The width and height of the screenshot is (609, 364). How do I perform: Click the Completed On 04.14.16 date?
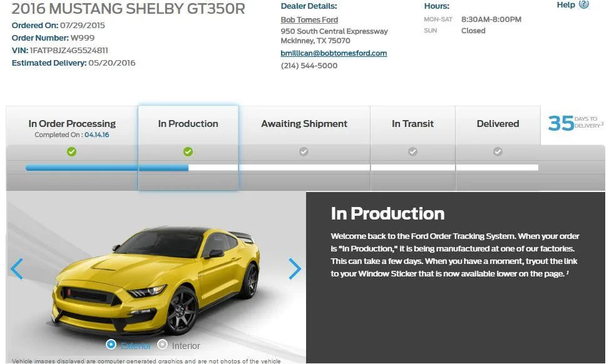[x=71, y=134]
